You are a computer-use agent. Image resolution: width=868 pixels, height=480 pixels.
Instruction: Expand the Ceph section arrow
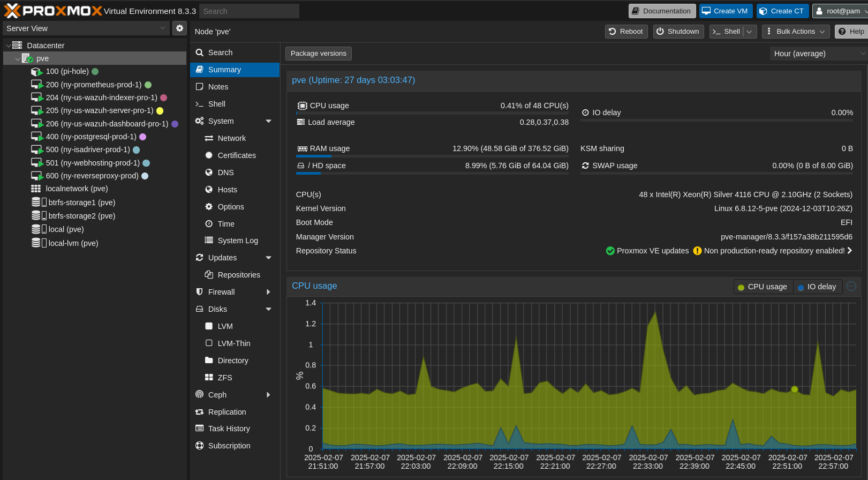(269, 395)
